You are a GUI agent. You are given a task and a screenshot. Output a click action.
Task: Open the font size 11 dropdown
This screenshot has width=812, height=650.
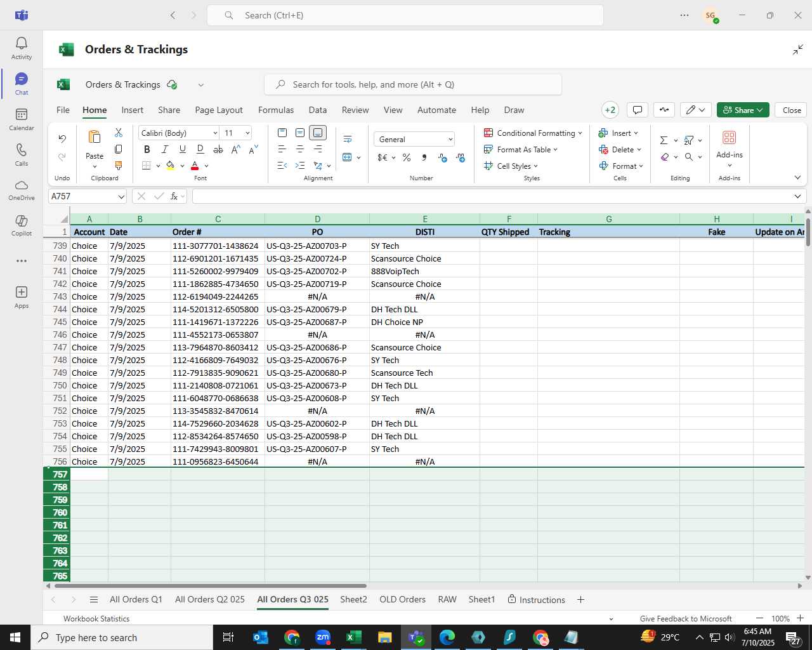pos(247,133)
